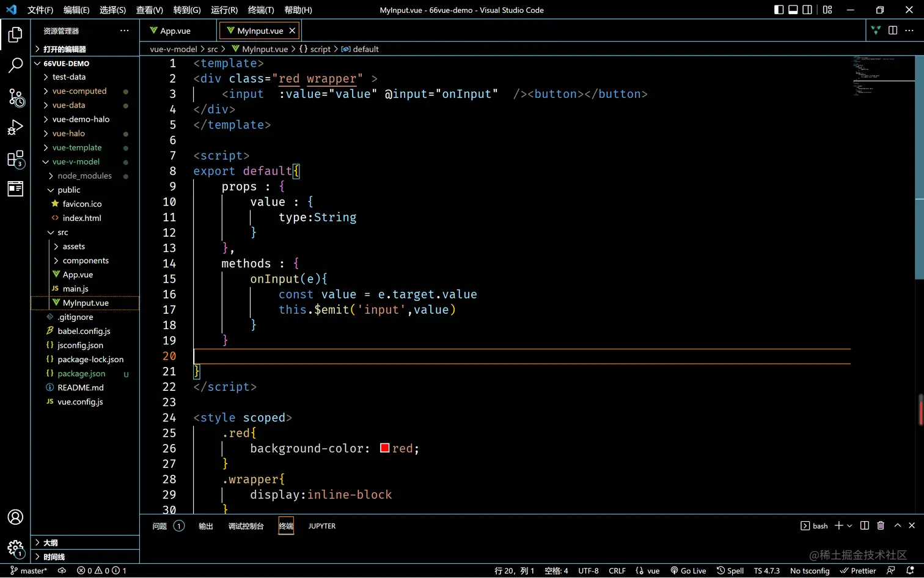
Task: Expand the node_modules folder
Action: 86,176
